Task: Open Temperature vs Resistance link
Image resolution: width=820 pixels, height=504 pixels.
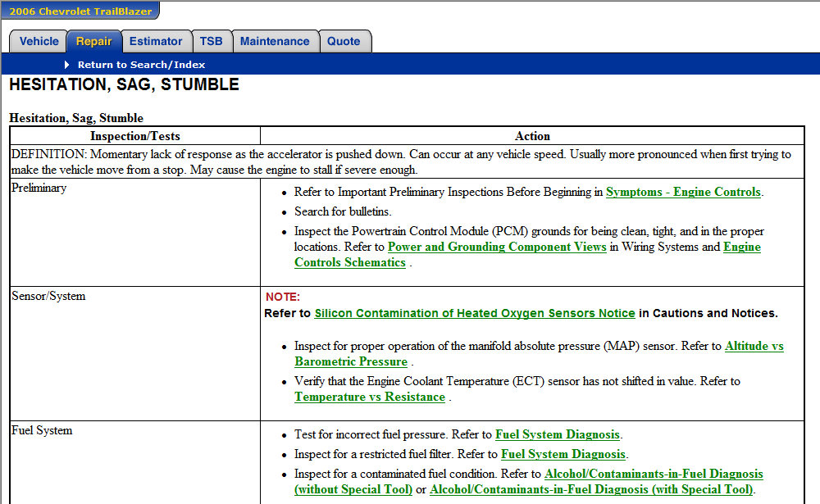Action: tap(370, 397)
